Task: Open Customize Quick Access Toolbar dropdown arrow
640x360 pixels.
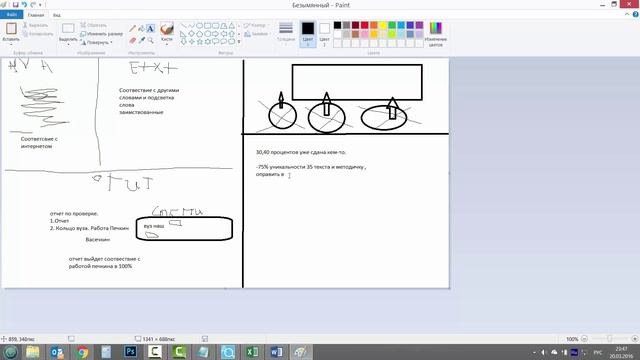Action: pyautogui.click(x=40, y=5)
